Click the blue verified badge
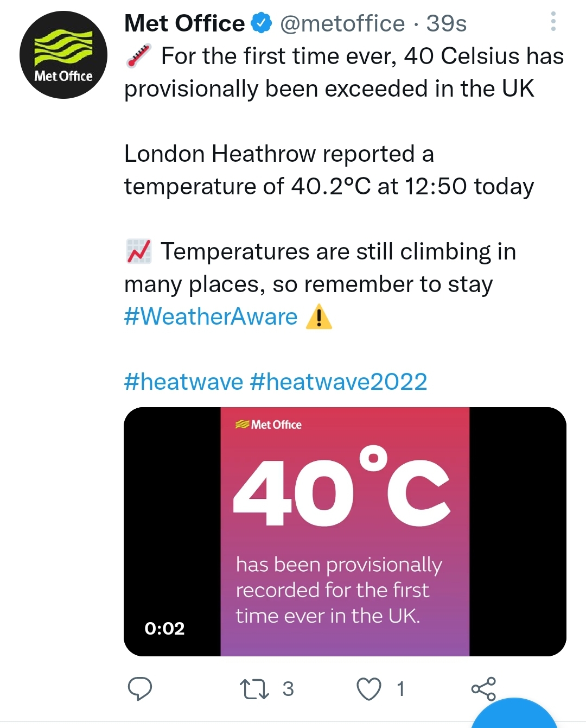The image size is (586, 728). point(263,23)
